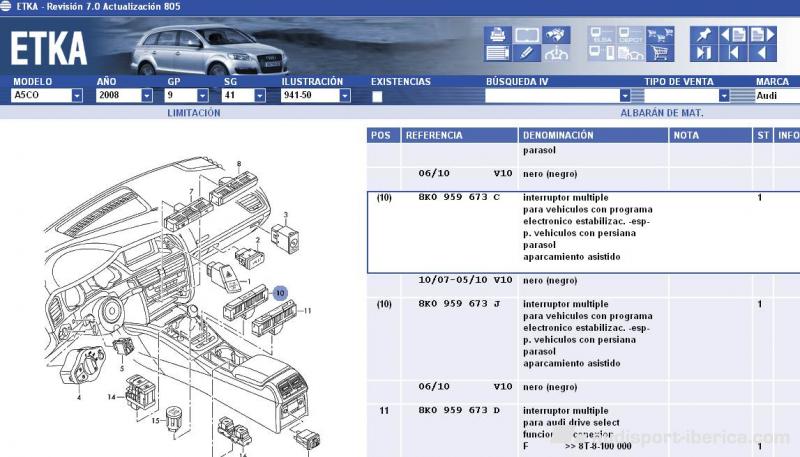Click position 15 label in diagram

pyautogui.click(x=155, y=421)
